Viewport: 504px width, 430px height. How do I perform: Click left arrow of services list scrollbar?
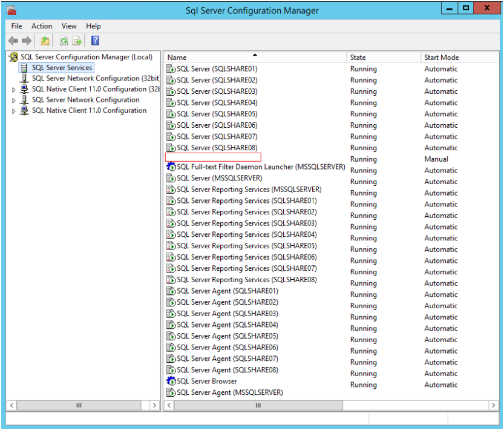click(169, 405)
